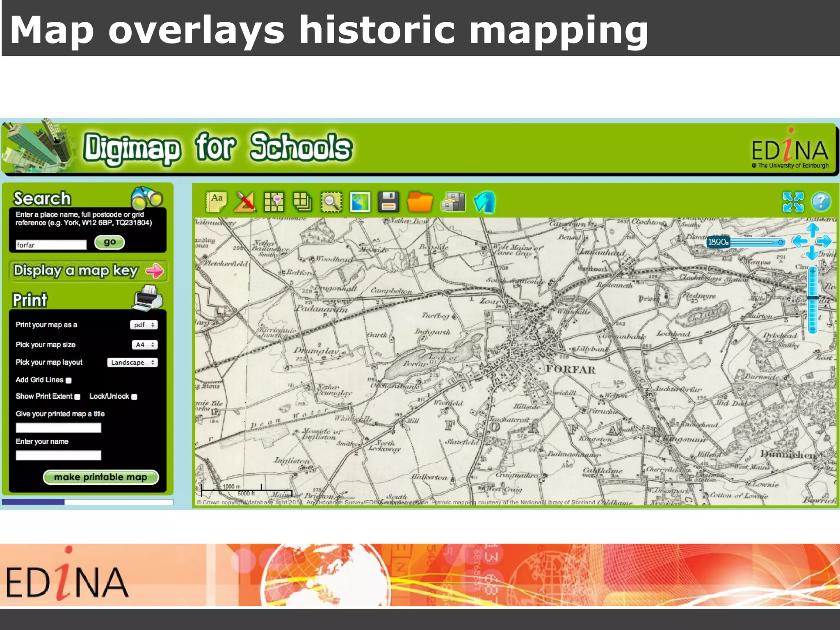
Task: Click the vertical zoom level slider
Action: (813, 300)
